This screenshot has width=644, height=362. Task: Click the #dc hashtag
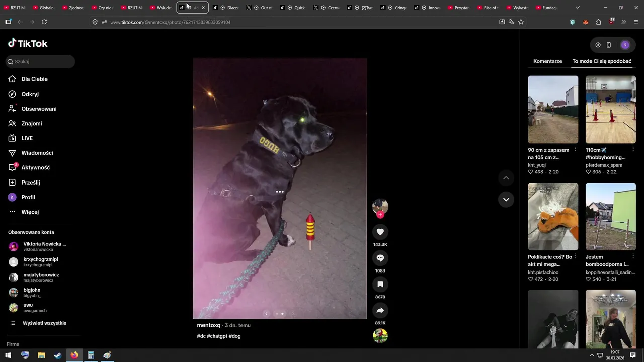click(201, 336)
